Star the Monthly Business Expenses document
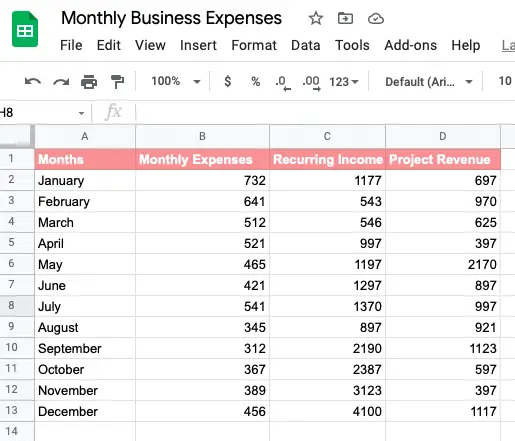Image resolution: width=515 pixels, height=441 pixels. 315,18
